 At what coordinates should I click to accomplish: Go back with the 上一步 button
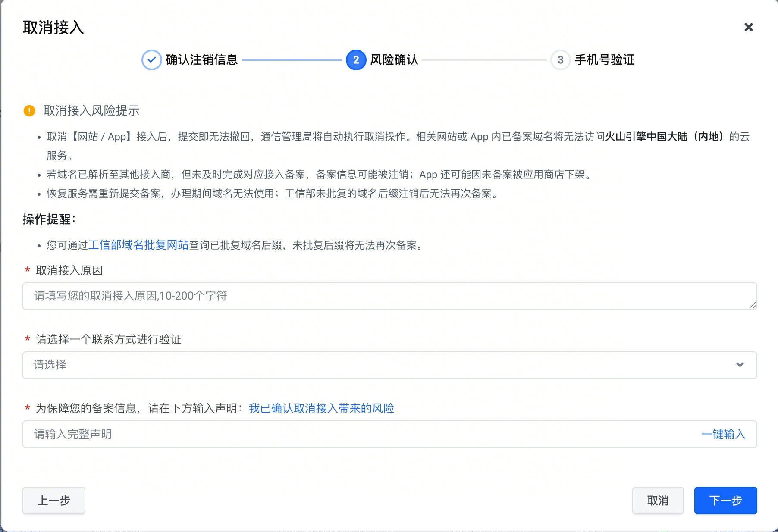54,501
